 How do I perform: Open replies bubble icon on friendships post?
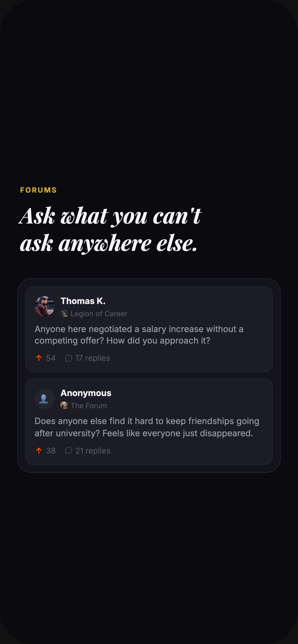coord(69,450)
